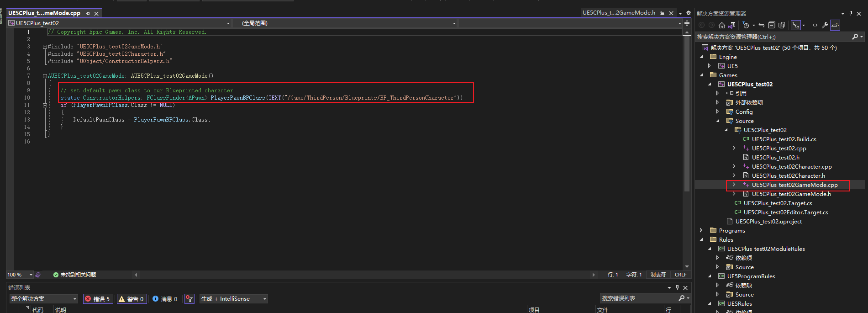Switch views via the solutions and folders icon
Screen dimensions: 868x313
coord(731,25)
